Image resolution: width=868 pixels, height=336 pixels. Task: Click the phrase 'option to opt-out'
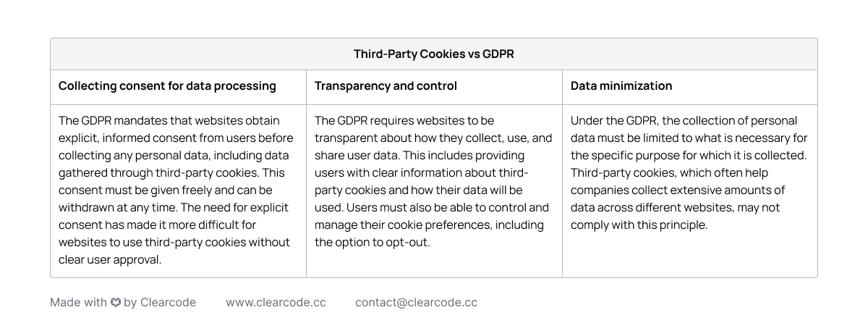[x=383, y=243]
